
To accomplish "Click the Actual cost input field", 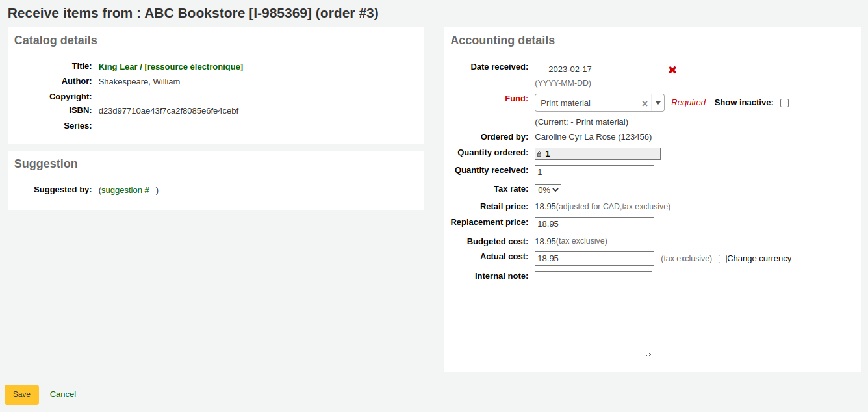I will pyautogui.click(x=593, y=258).
